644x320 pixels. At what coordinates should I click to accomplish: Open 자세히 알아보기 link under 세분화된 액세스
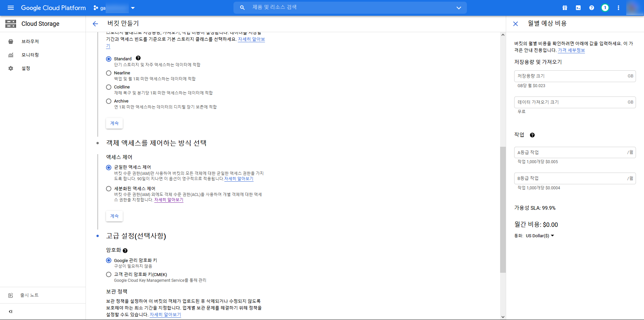pyautogui.click(x=169, y=200)
